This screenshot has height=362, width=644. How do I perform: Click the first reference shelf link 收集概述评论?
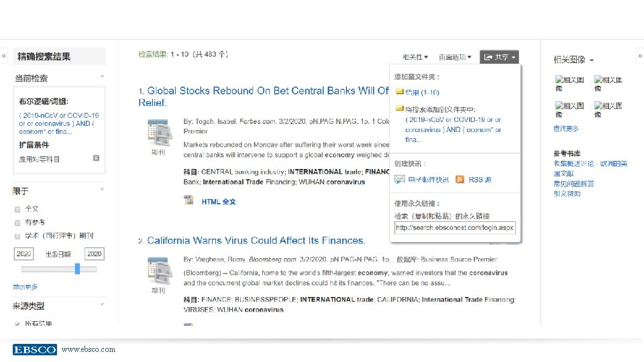[x=590, y=168]
